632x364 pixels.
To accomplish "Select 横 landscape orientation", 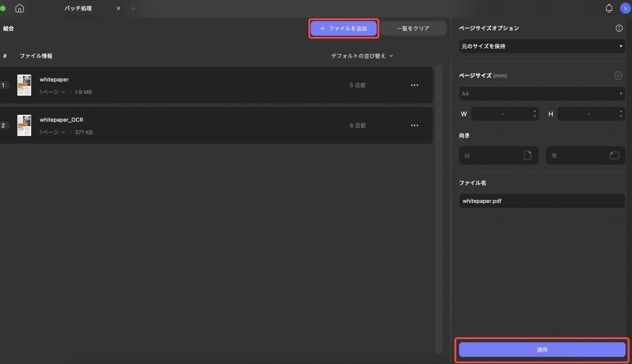I will pyautogui.click(x=586, y=155).
